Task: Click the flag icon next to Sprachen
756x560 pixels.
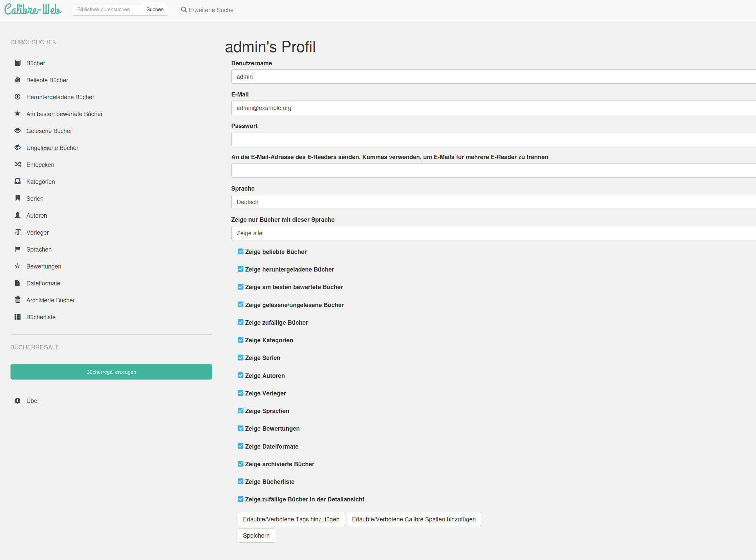Action: coord(18,249)
